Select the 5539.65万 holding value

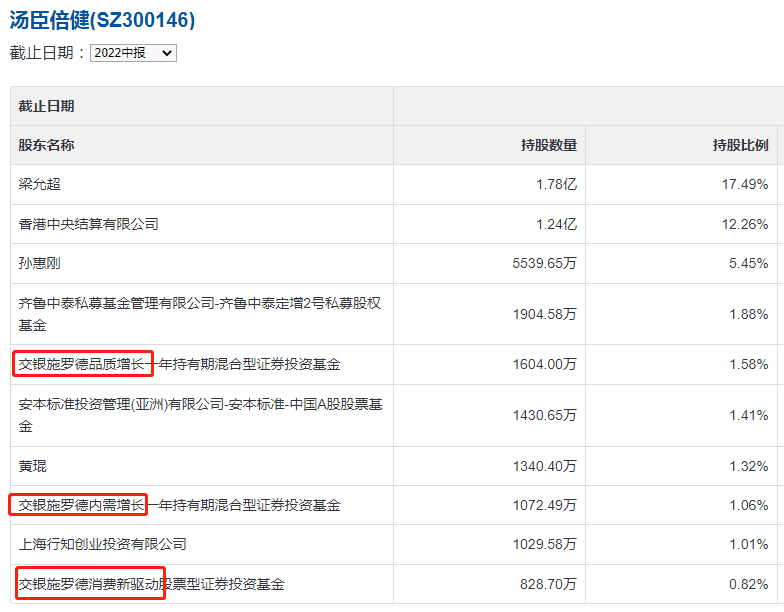[544, 263]
